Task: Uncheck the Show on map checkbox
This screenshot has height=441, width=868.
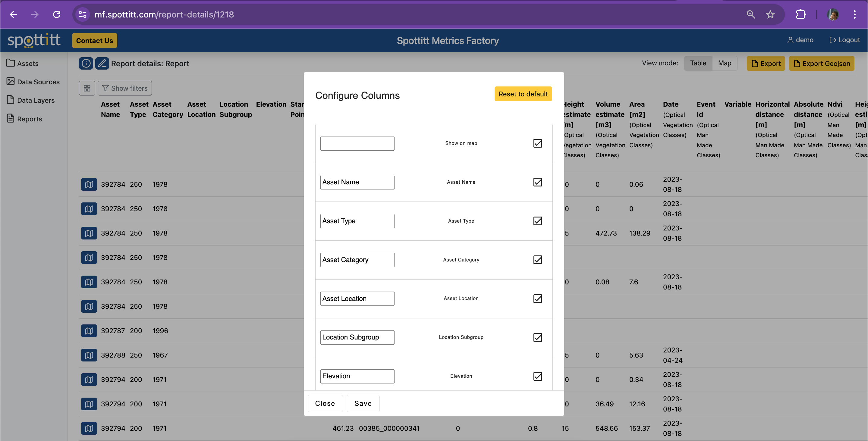Action: [537, 143]
